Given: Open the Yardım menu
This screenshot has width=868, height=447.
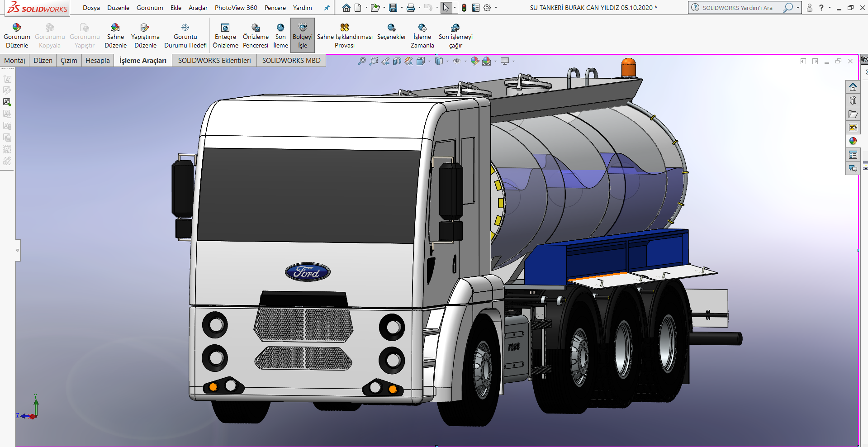Looking at the screenshot, I should click(x=303, y=8).
